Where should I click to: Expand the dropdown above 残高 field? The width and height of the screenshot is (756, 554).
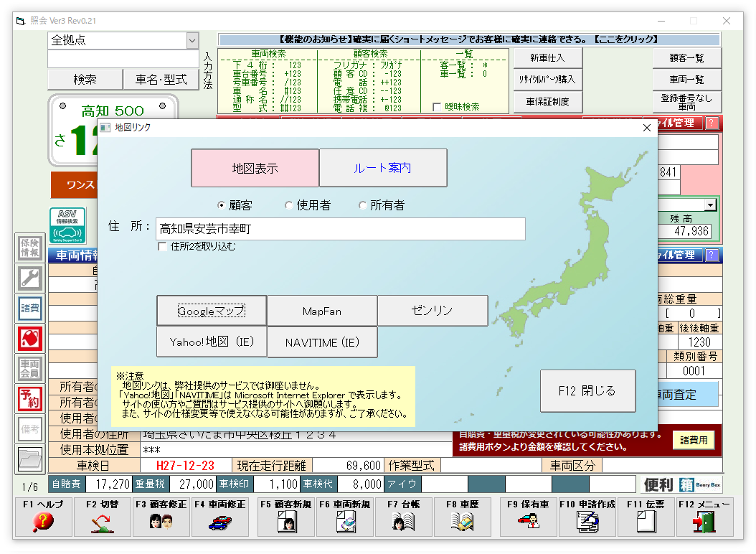click(x=709, y=205)
